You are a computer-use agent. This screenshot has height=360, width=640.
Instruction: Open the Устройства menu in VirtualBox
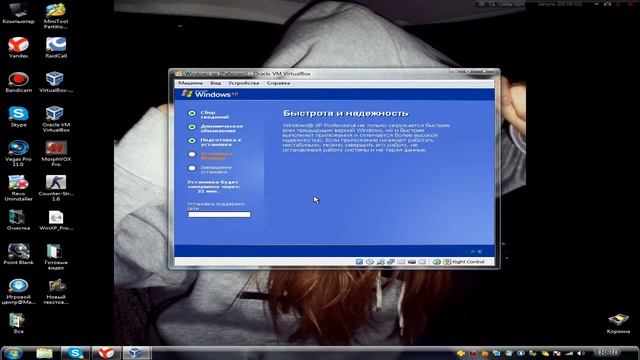tap(243, 83)
